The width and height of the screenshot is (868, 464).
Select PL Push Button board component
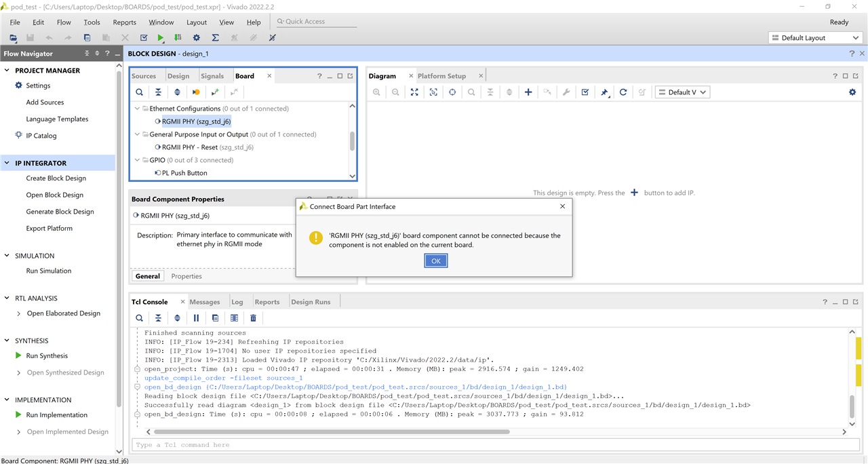pos(184,173)
